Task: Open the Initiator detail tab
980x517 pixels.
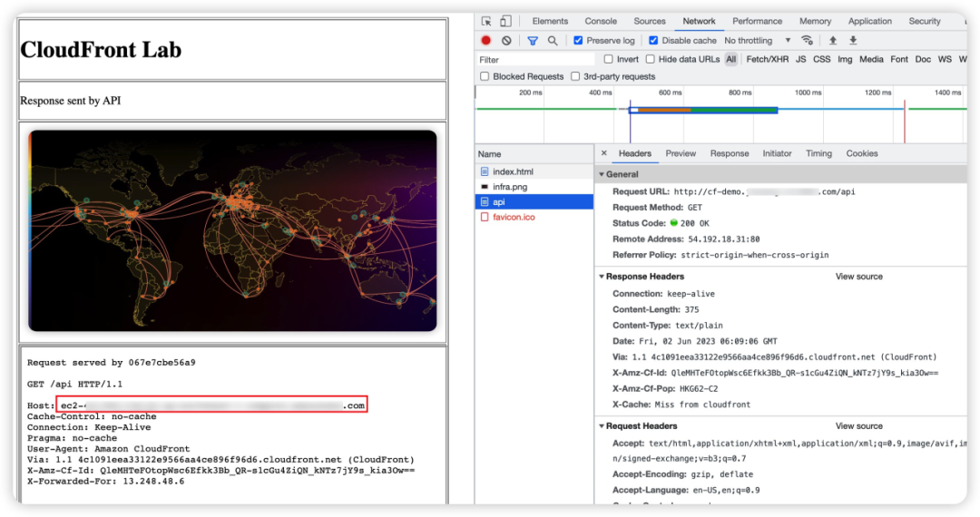Action: point(777,153)
